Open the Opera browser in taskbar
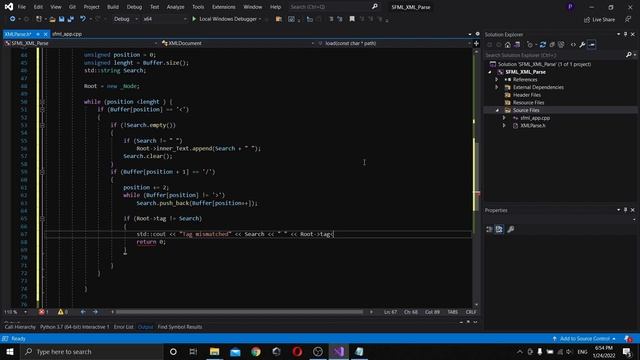 pos(297,351)
